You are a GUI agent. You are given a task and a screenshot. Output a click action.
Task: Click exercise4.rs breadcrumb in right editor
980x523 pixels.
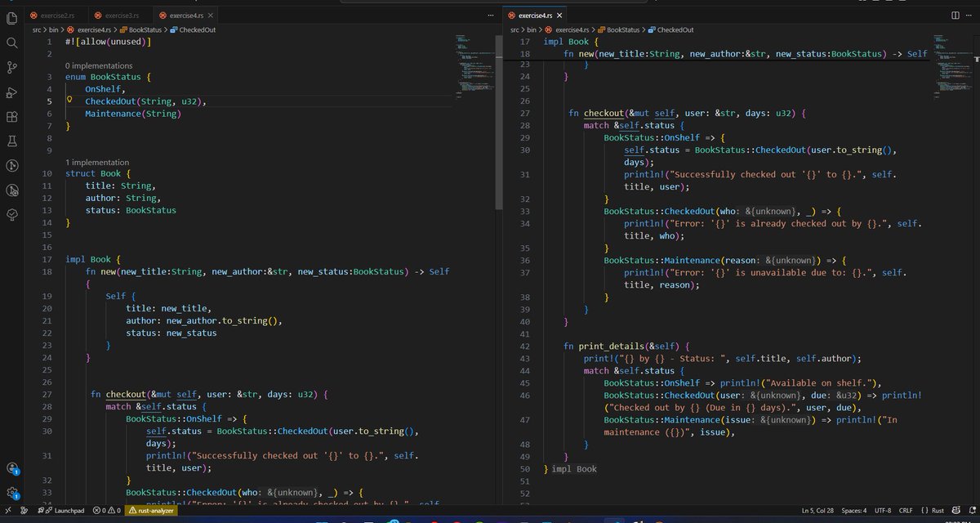click(568, 29)
